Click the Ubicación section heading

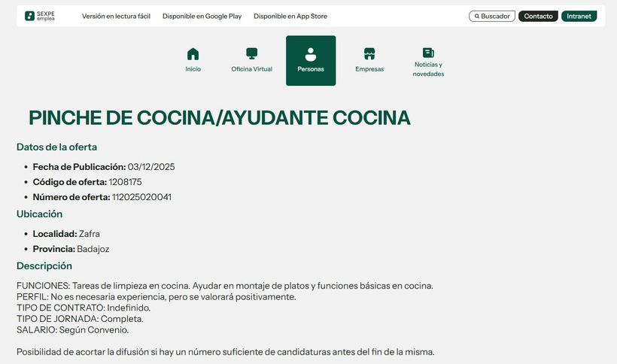pyautogui.click(x=39, y=214)
